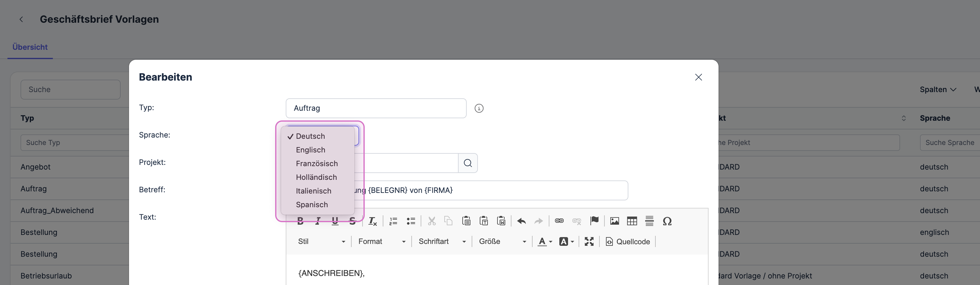Viewport: 980px width, 285px height.
Task: Open the text color picker
Action: (x=544, y=242)
